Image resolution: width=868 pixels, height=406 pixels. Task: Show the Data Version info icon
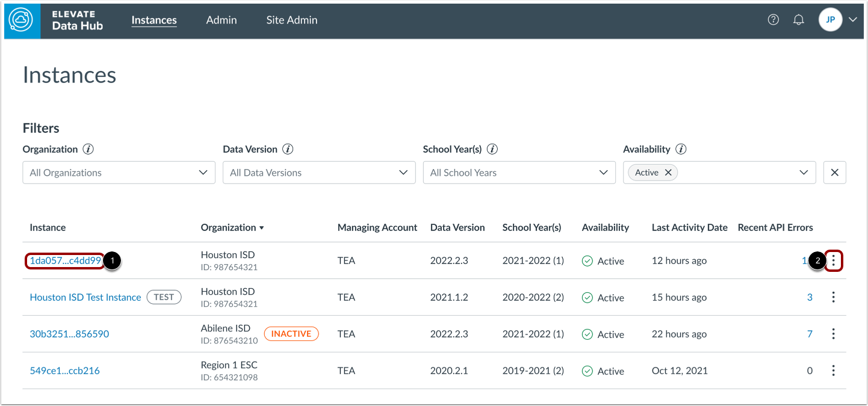[x=288, y=149]
